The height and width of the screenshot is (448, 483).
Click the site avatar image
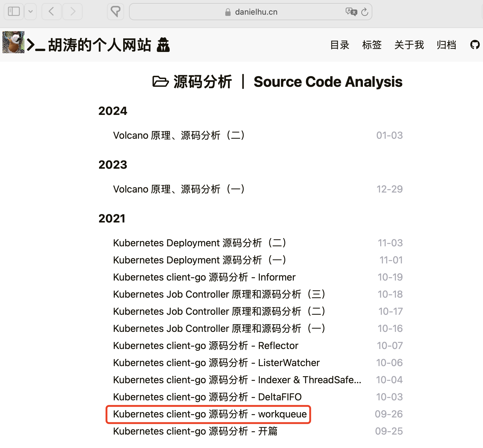tap(13, 42)
